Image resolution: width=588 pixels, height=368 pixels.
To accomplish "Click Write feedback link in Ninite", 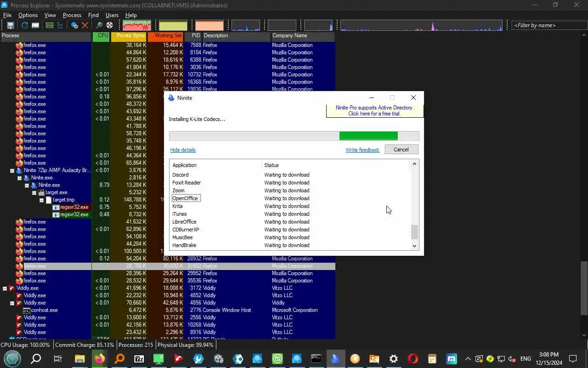I will click(362, 150).
